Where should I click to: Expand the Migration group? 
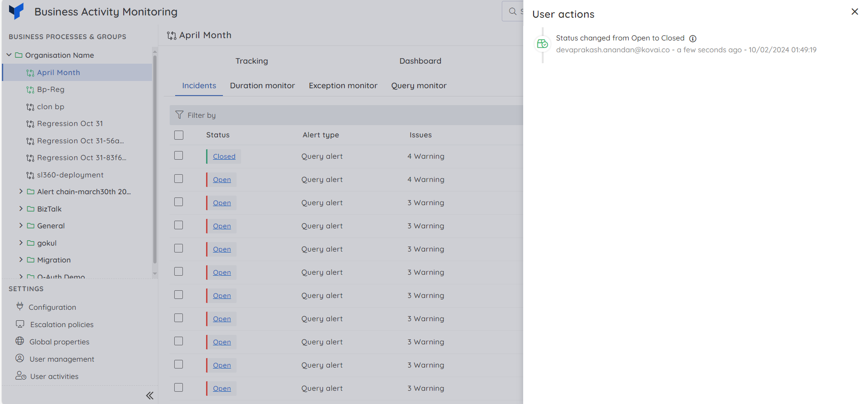(x=21, y=259)
